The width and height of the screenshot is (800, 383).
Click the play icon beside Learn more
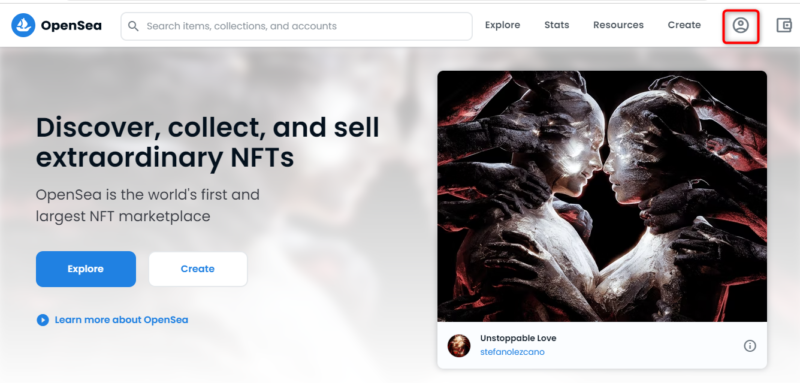42,320
